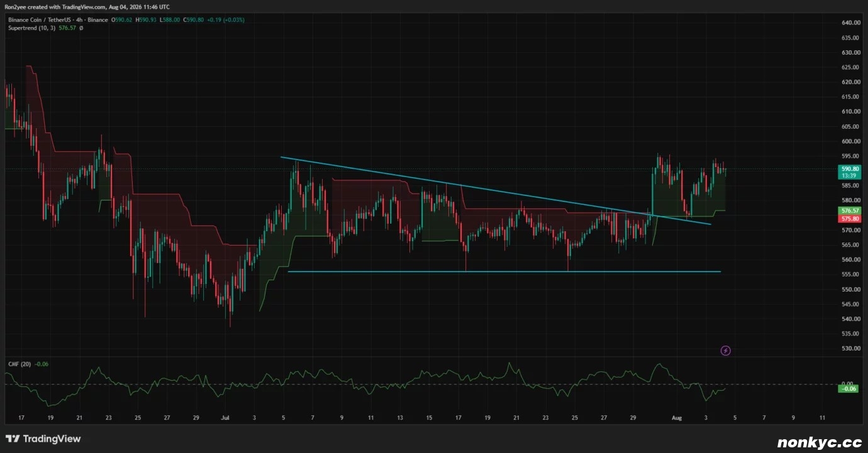Click the open value O590.62 in legend
This screenshot has width=868, height=453.
click(x=122, y=20)
